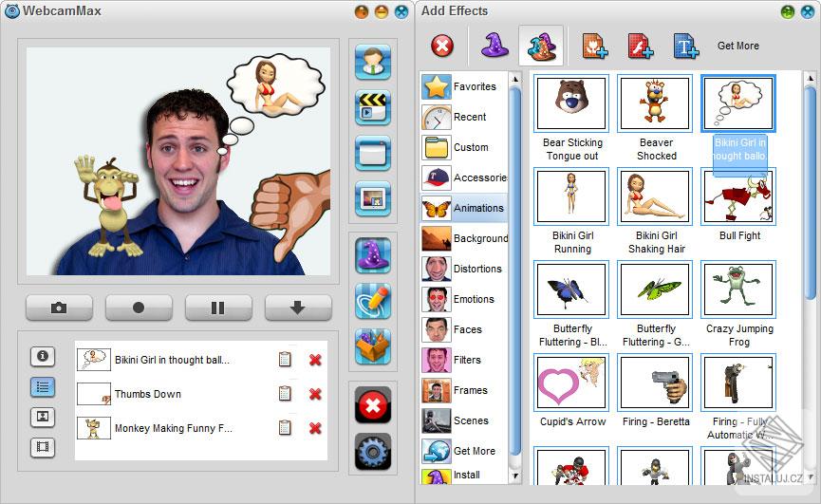Click the add text effect icon
Viewport: 821px width, 504px height.
(686, 47)
